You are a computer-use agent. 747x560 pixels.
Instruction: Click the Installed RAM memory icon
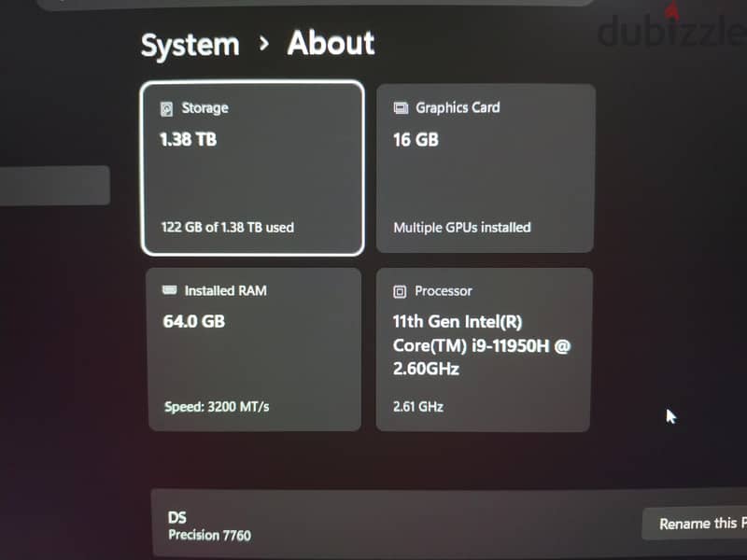click(169, 290)
